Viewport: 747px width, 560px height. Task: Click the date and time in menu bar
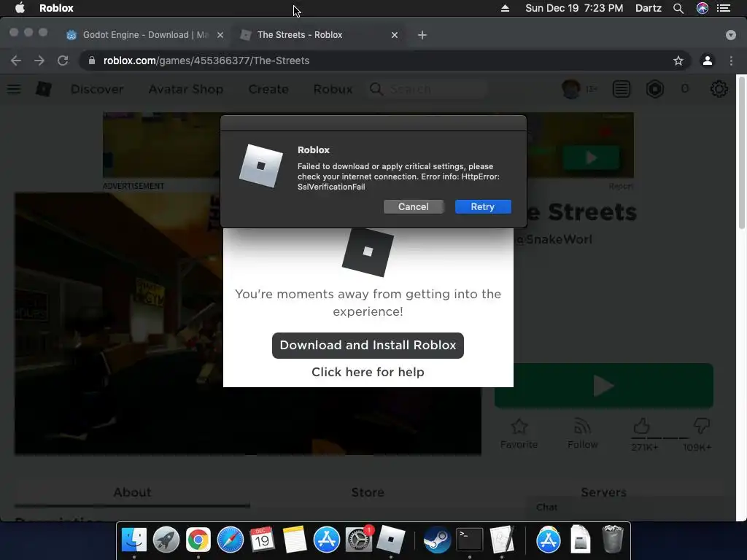pos(574,8)
